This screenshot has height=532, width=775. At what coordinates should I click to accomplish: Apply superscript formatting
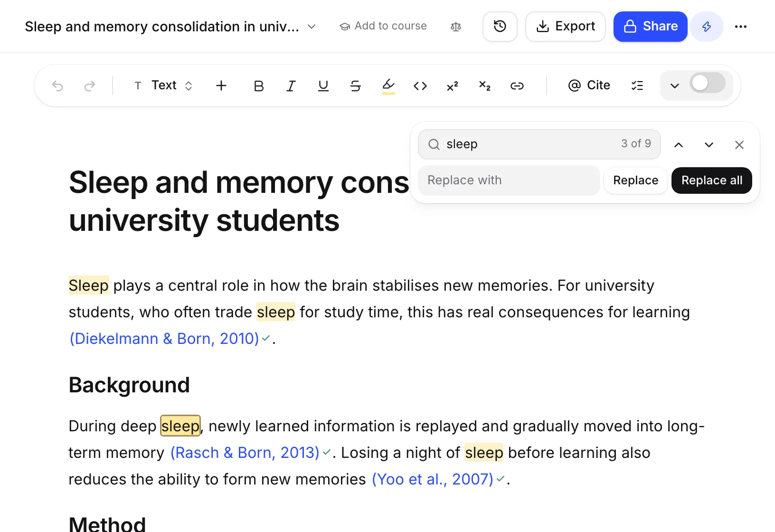(453, 86)
